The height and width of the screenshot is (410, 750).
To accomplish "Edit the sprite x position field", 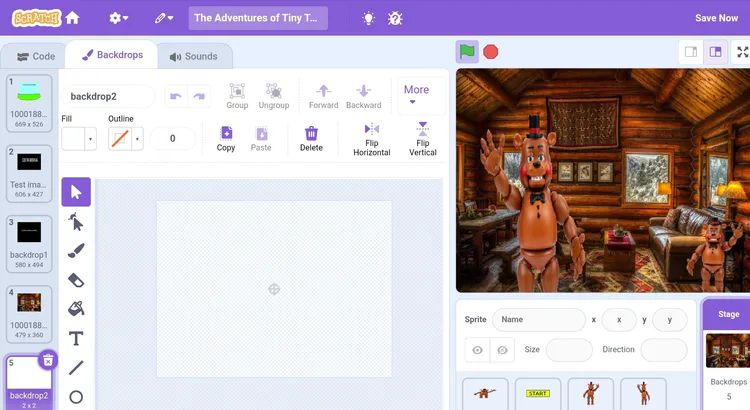I will (x=619, y=320).
